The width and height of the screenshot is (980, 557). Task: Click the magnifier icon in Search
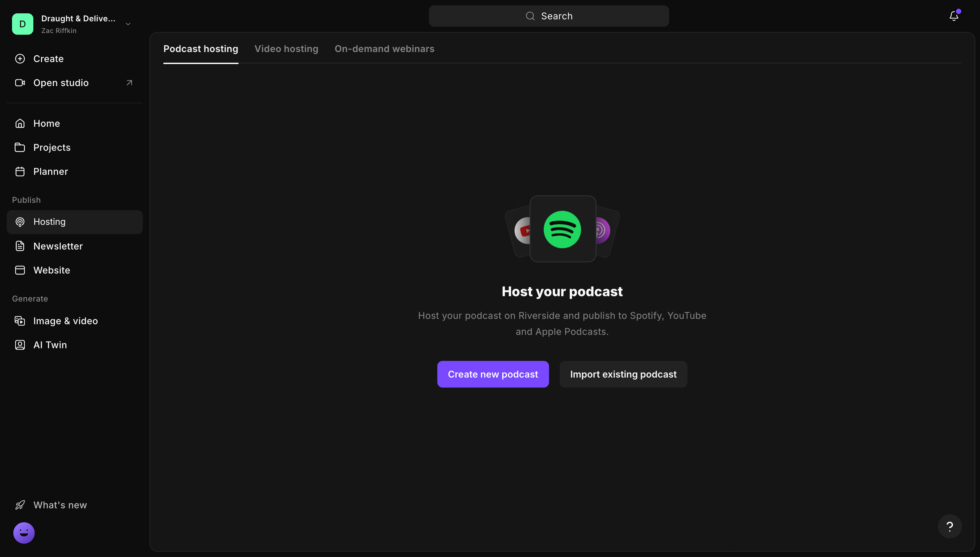click(530, 16)
